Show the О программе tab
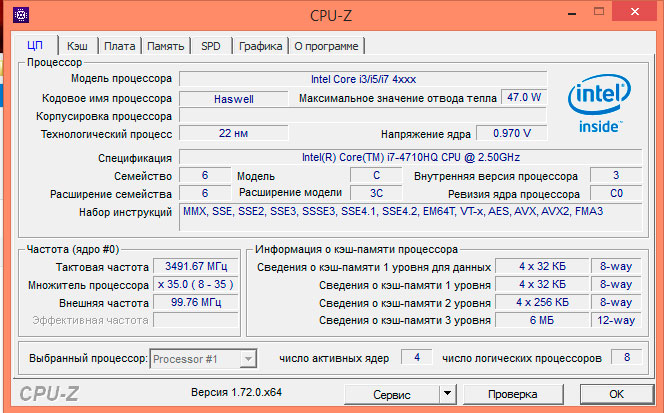Viewport: 664px width, 413px height. (326, 46)
